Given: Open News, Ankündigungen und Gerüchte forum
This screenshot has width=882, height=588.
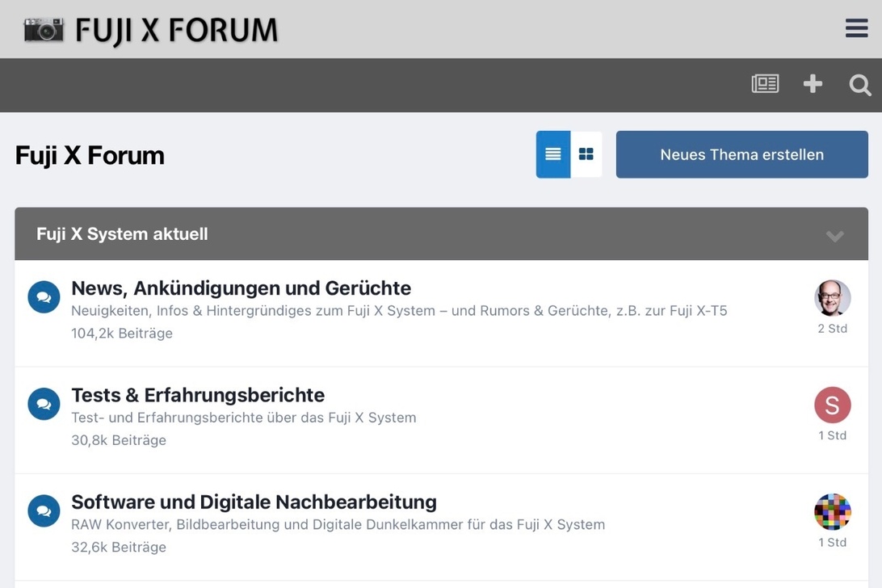Looking at the screenshot, I should [241, 288].
